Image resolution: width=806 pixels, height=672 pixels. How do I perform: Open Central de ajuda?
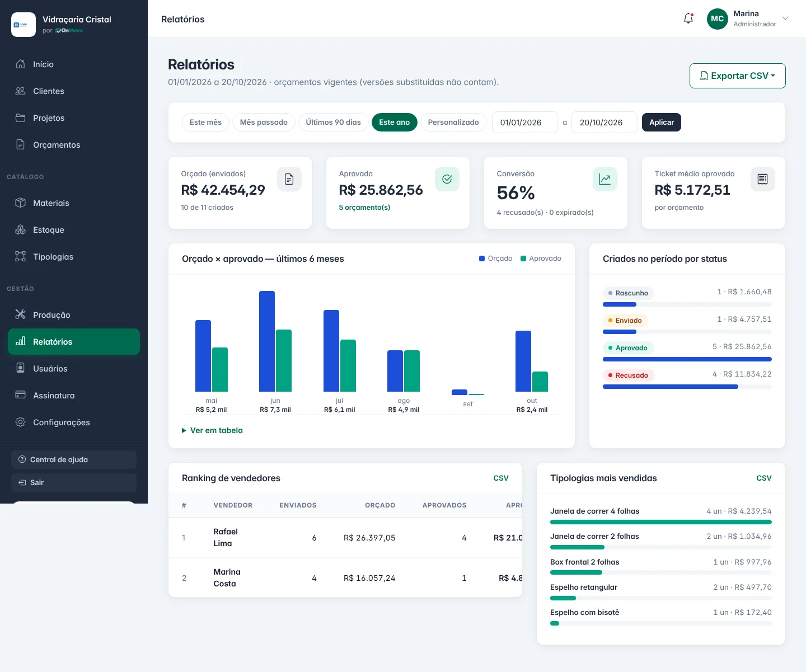pos(74,459)
